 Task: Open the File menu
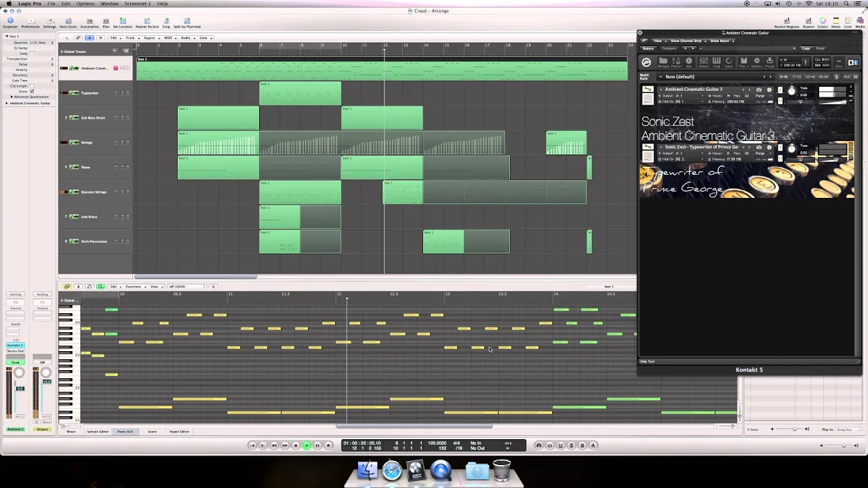(51, 3)
